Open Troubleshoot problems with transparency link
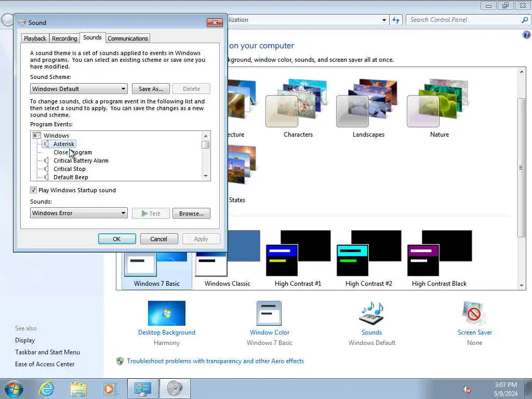Screen dimensions: 532x399 pyautogui.click(x=215, y=361)
